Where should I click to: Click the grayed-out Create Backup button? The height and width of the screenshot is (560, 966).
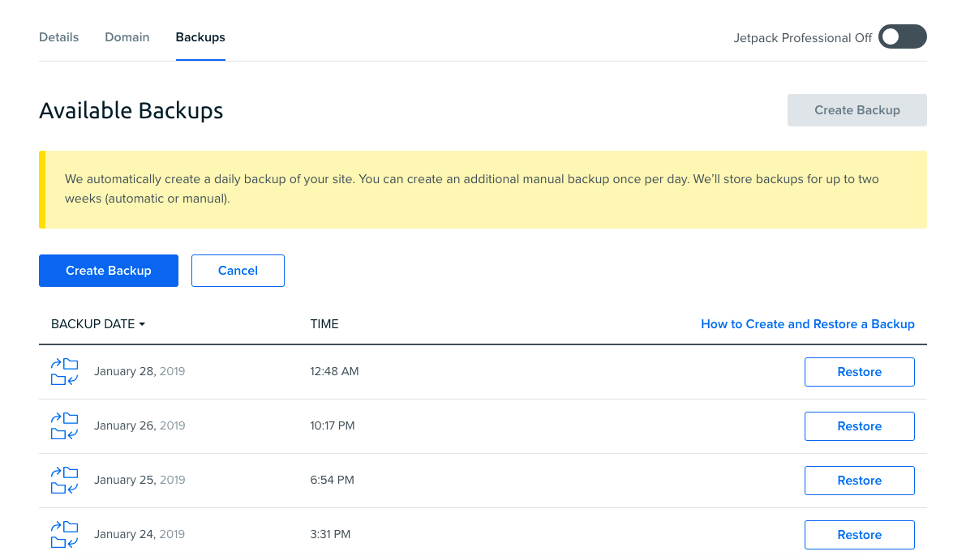point(857,110)
